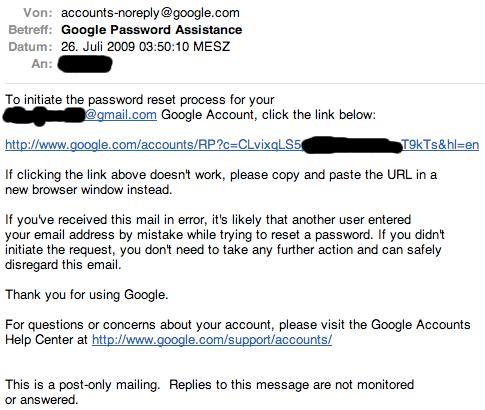Click the sender address accounts-noreply@google.com
Screen dimensions: 485x410
tap(150, 13)
